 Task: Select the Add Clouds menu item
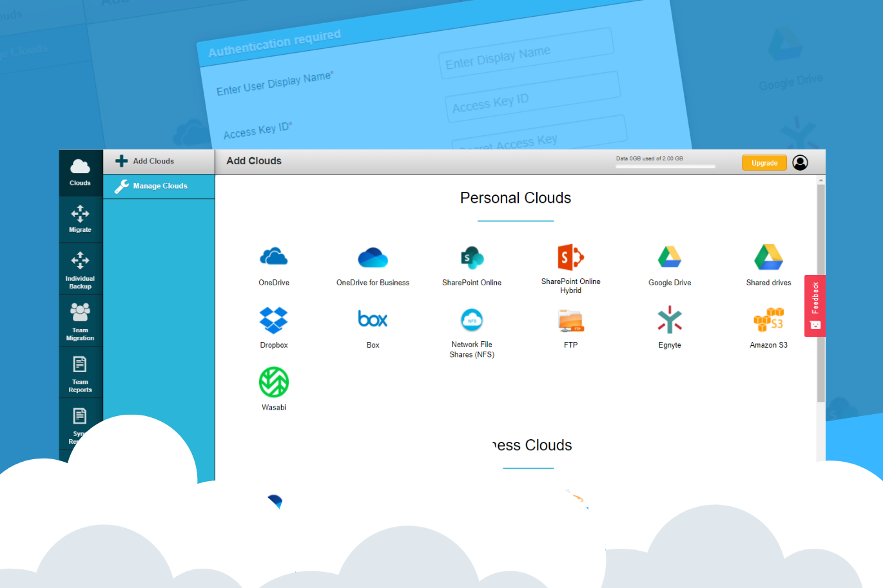point(159,162)
